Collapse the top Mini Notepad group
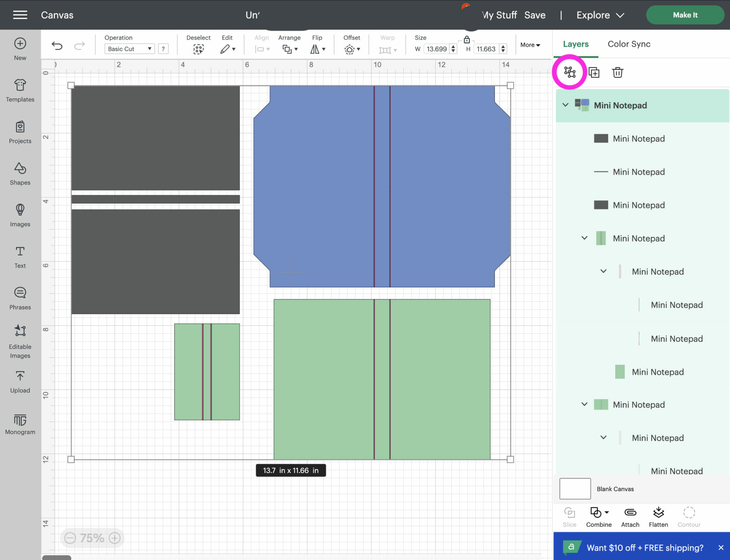This screenshot has width=730, height=560. [x=565, y=105]
